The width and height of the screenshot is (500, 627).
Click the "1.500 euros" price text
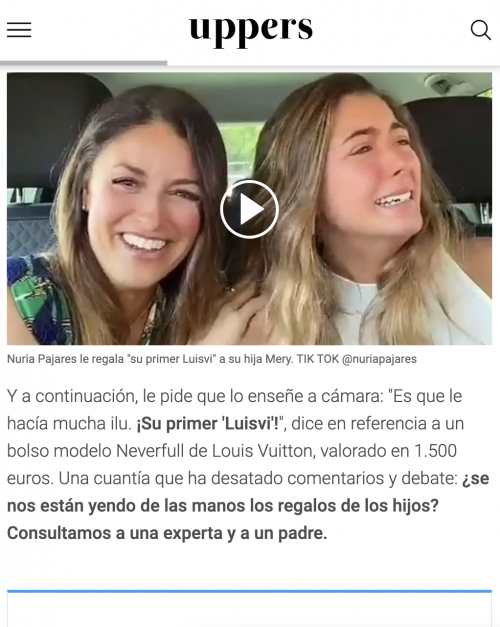435,451
